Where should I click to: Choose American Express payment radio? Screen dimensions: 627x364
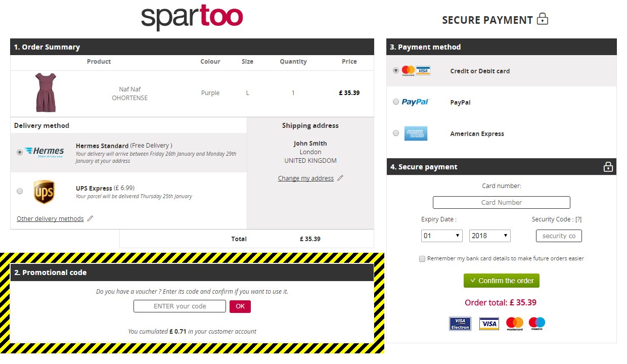tap(396, 133)
